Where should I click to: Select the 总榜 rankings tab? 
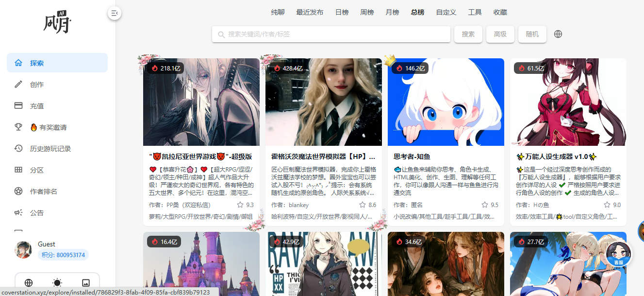point(417,12)
